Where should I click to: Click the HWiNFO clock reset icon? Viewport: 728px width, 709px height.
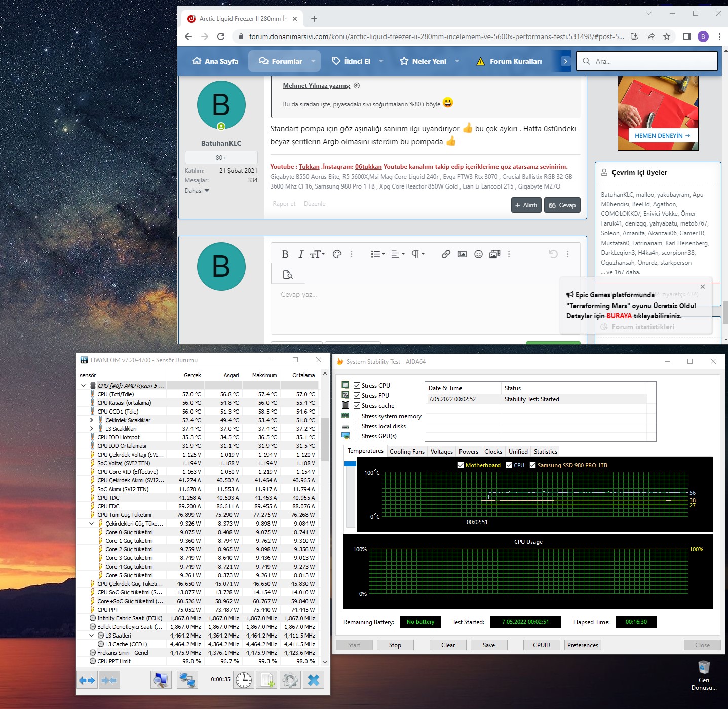coord(244,680)
